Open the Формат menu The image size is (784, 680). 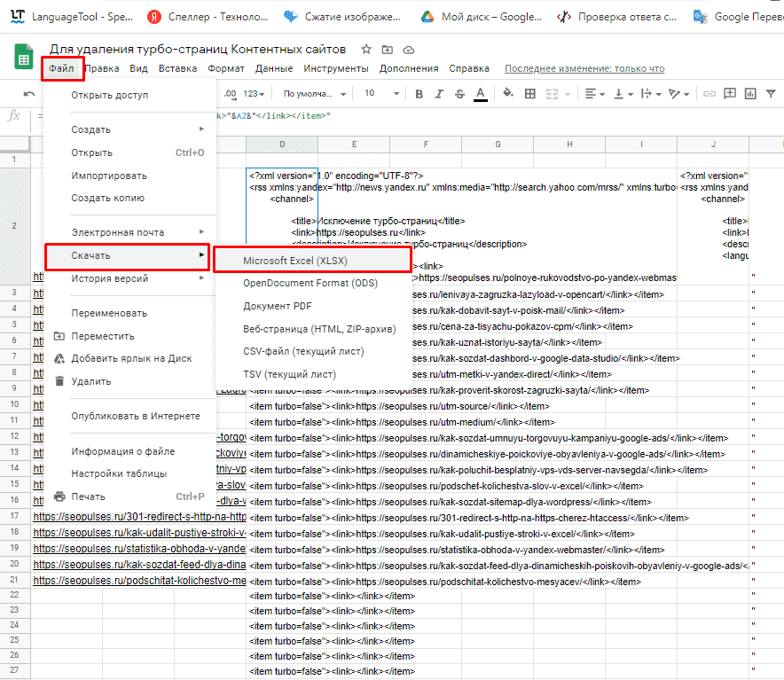[x=226, y=68]
